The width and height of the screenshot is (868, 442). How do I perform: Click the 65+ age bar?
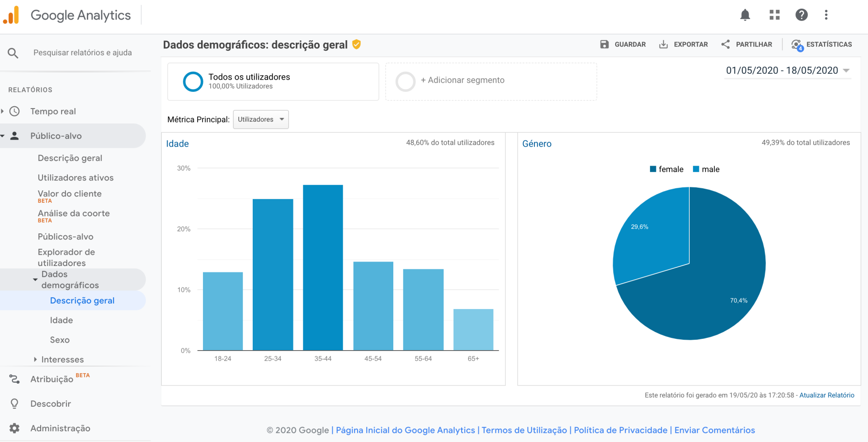(x=473, y=330)
